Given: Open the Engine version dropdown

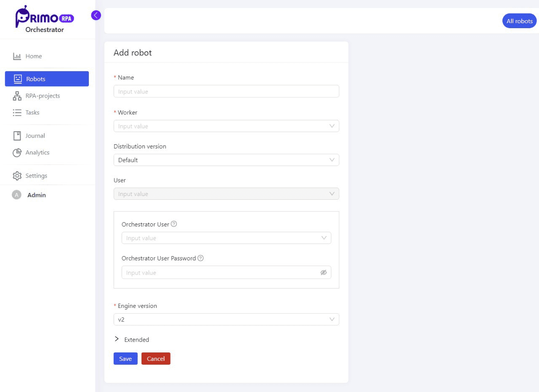Looking at the screenshot, I should coord(226,320).
